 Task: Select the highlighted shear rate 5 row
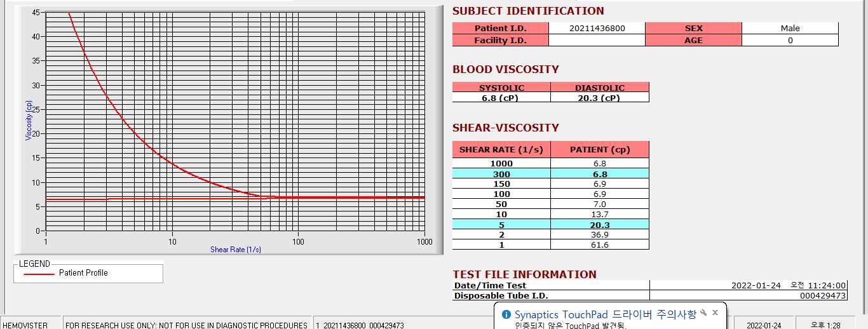(x=551, y=224)
